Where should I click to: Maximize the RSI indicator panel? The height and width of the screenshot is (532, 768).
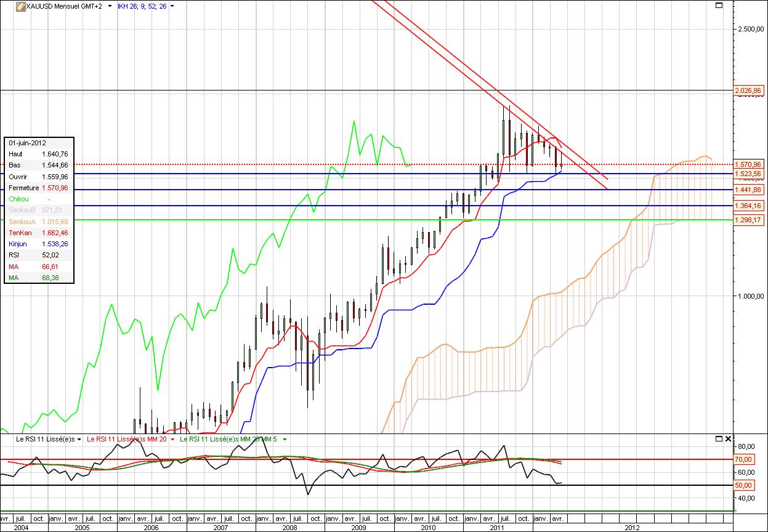[x=719, y=439]
